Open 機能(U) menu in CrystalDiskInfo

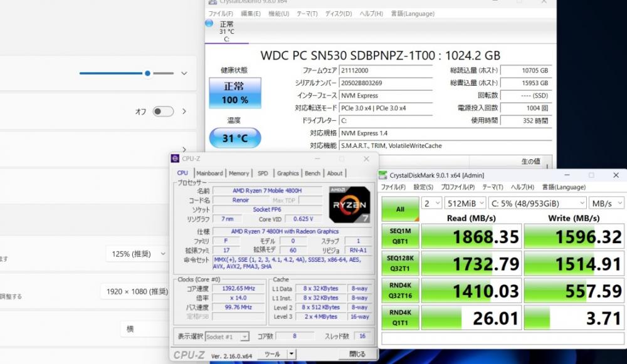tap(279, 14)
